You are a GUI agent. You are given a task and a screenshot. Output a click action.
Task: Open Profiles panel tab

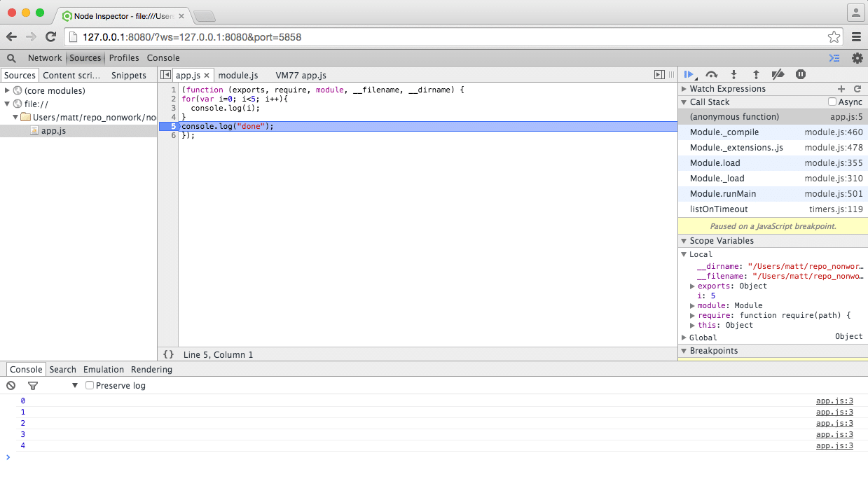coord(124,58)
